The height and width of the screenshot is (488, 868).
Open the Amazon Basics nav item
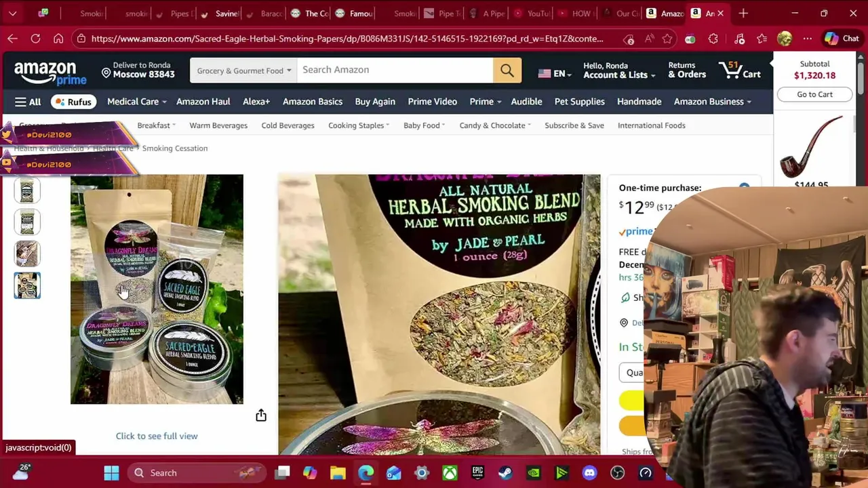[313, 102]
